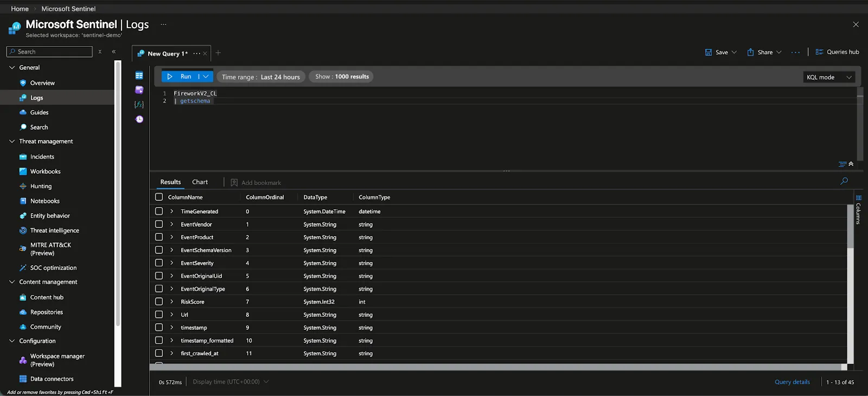Open the query History clock icon
The image size is (868, 396).
coord(139,119)
